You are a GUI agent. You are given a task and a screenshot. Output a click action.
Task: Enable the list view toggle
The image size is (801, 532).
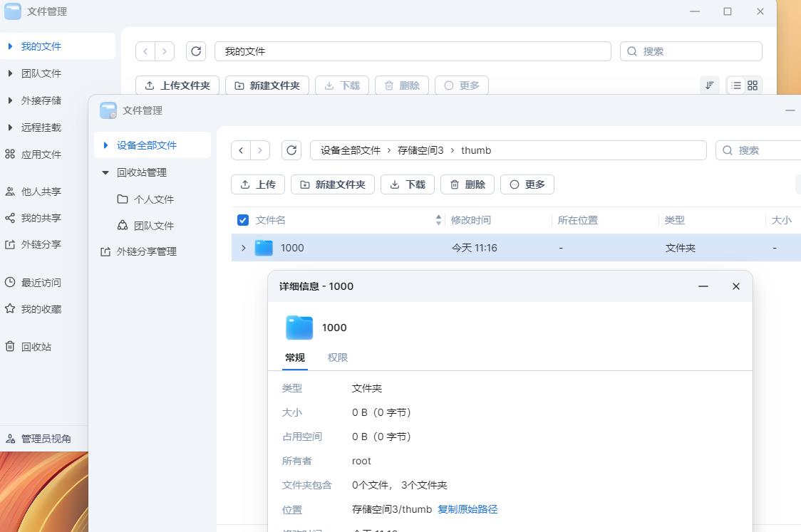[x=735, y=85]
